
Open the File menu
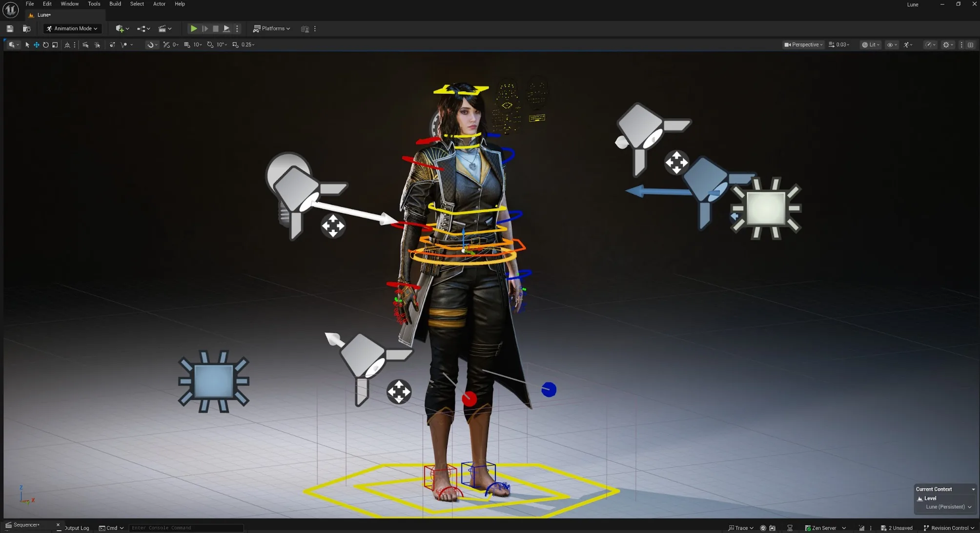click(30, 4)
